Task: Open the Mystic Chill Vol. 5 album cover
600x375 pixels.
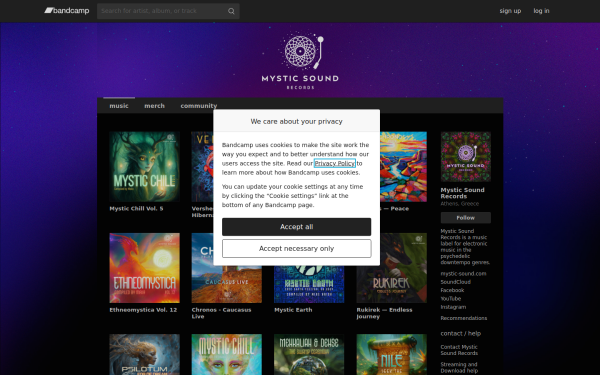Action: (144, 167)
